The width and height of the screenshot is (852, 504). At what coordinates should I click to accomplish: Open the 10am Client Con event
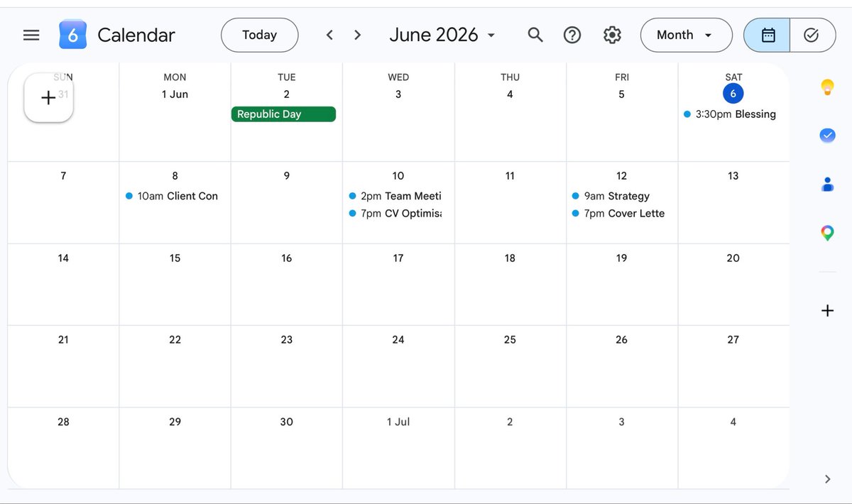tap(172, 196)
